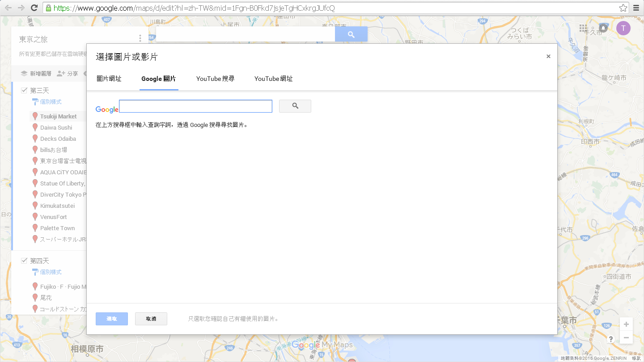
Task: Click the pin icon beside VenusFort
Action: point(35,217)
